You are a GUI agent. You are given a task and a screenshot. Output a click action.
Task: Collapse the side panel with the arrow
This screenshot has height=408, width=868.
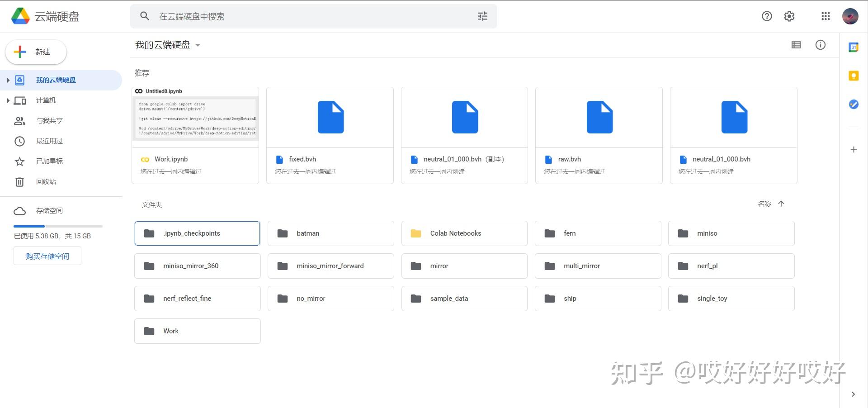853,394
